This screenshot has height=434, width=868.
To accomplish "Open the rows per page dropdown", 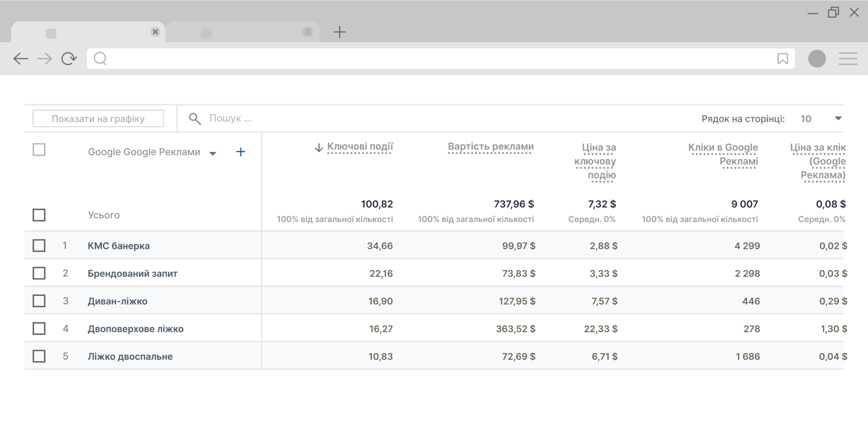I will [838, 119].
